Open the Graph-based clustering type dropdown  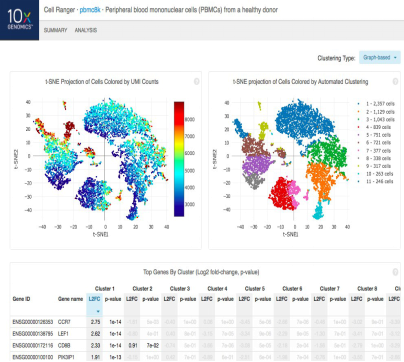380,58
